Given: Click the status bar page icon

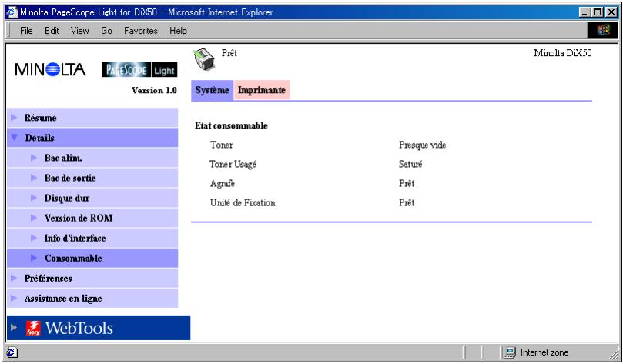Looking at the screenshot, I should pos(12,352).
